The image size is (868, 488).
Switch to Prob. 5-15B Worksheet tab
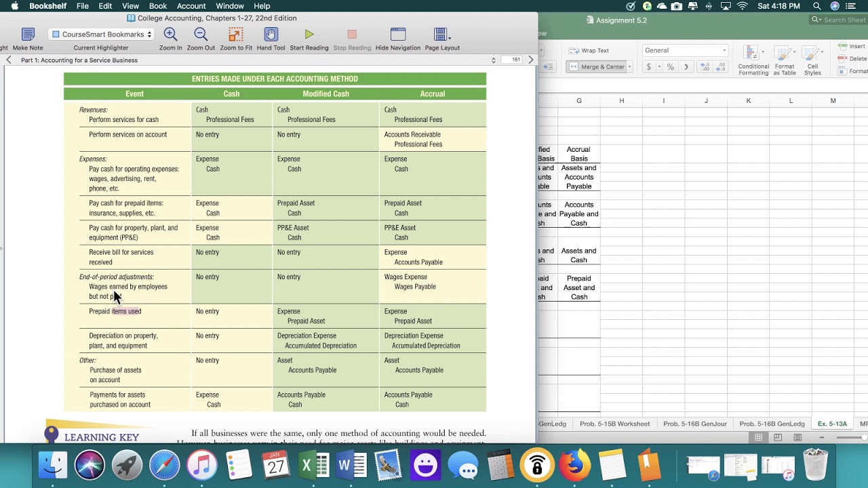614,424
